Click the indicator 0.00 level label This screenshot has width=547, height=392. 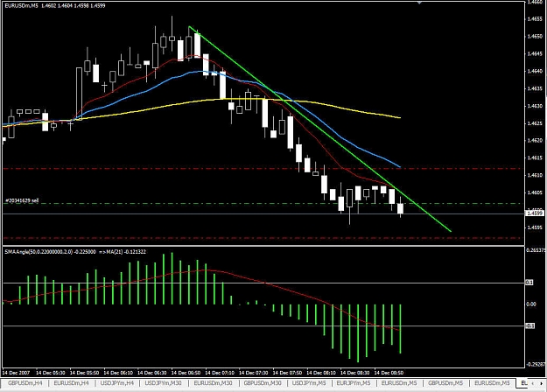(531, 304)
